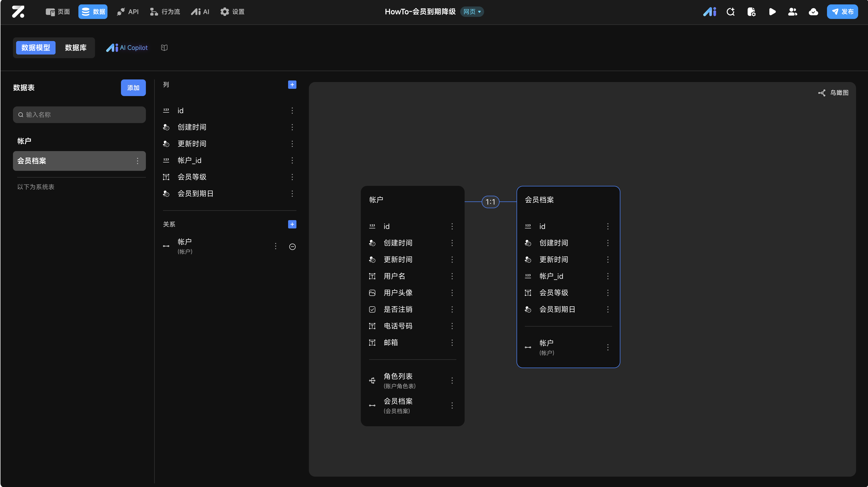Click the plus icon to add relation

292,224
